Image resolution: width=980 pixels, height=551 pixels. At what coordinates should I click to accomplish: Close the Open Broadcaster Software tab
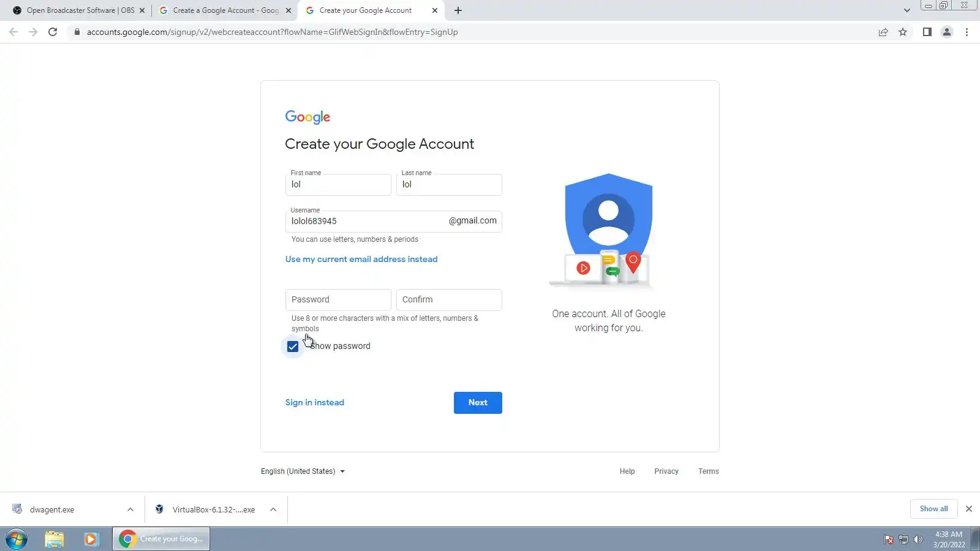tap(142, 10)
